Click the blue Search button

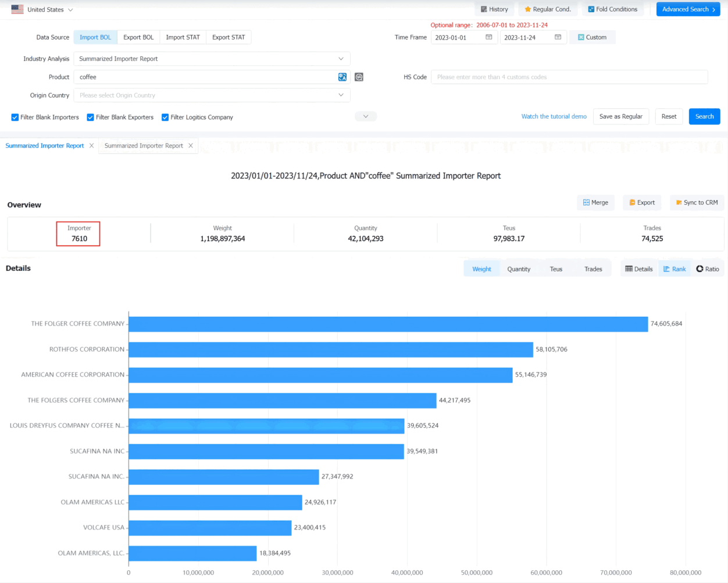tap(704, 116)
